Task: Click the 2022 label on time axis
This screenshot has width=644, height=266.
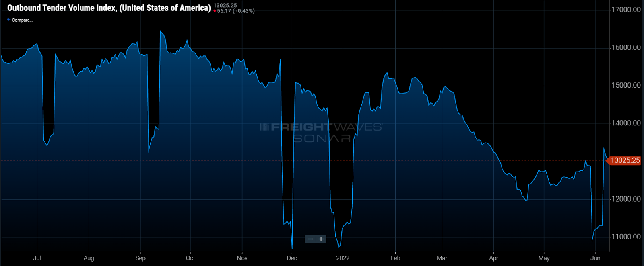Action: coord(343,258)
